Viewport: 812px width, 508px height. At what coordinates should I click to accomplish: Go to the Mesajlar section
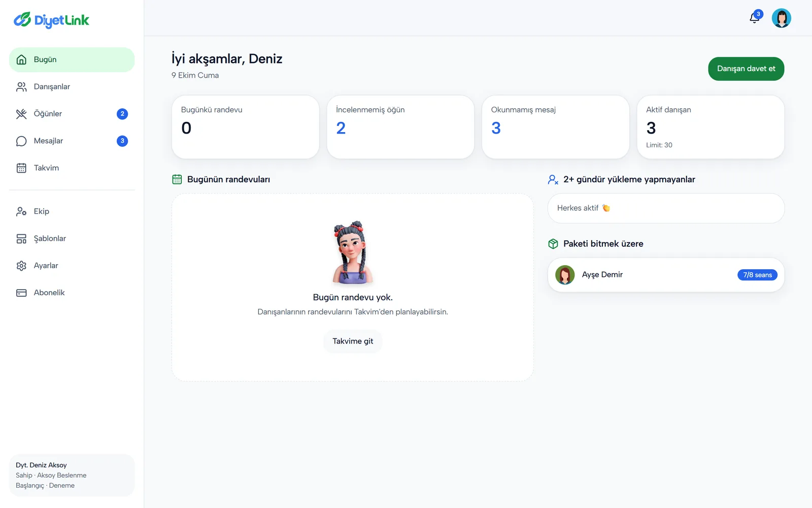[72, 141]
